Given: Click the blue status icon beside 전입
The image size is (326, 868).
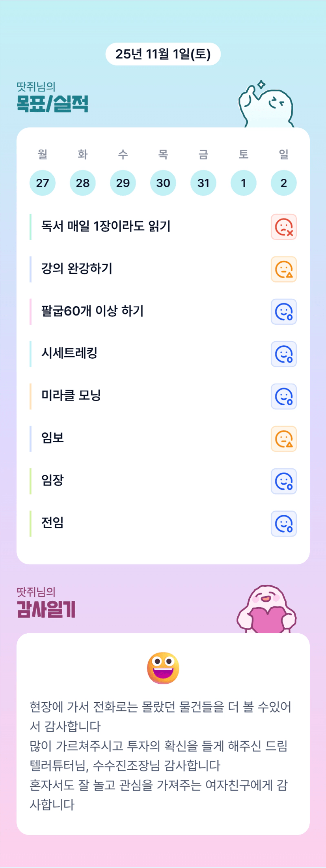Looking at the screenshot, I should [x=283, y=524].
